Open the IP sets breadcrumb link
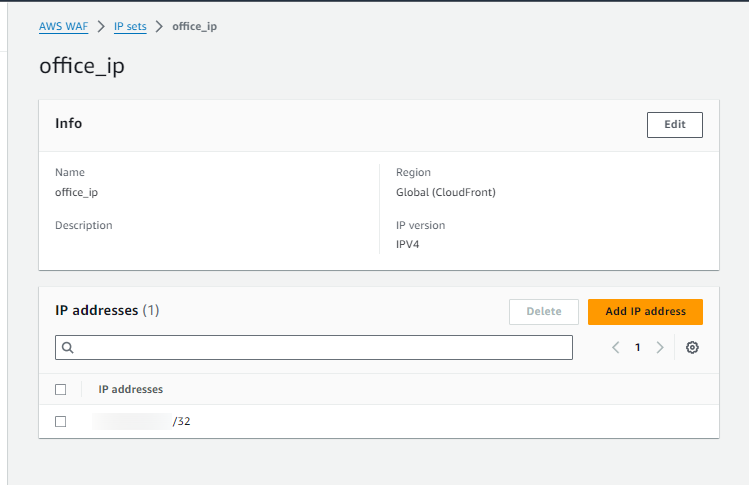The height and width of the screenshot is (485, 749). click(130, 26)
